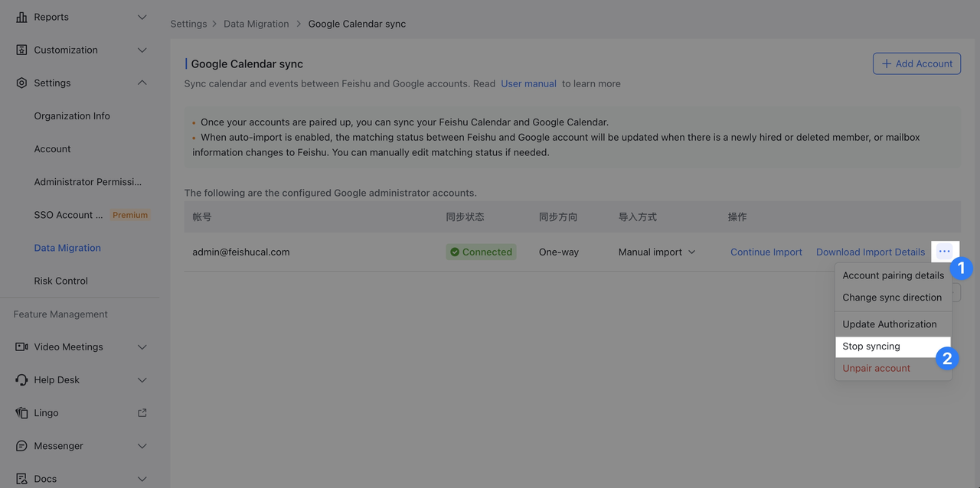This screenshot has height=488, width=980.
Task: Expand the Reports section chevron
Action: pos(142,17)
